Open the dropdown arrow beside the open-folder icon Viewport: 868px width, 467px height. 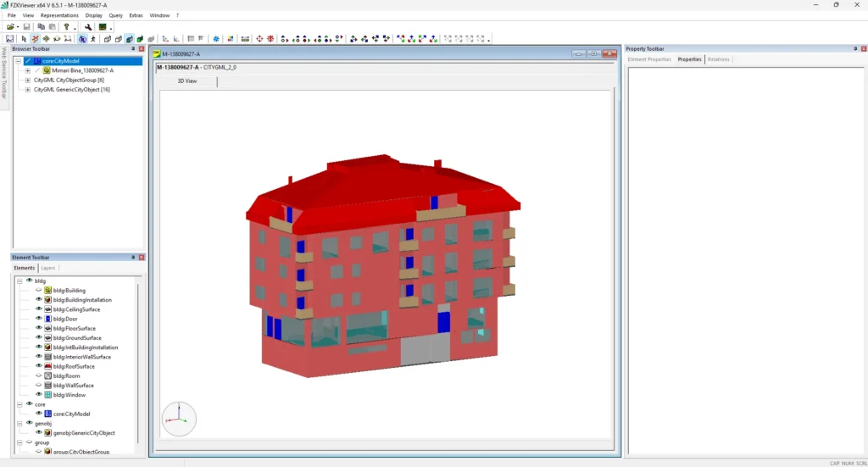[18, 27]
